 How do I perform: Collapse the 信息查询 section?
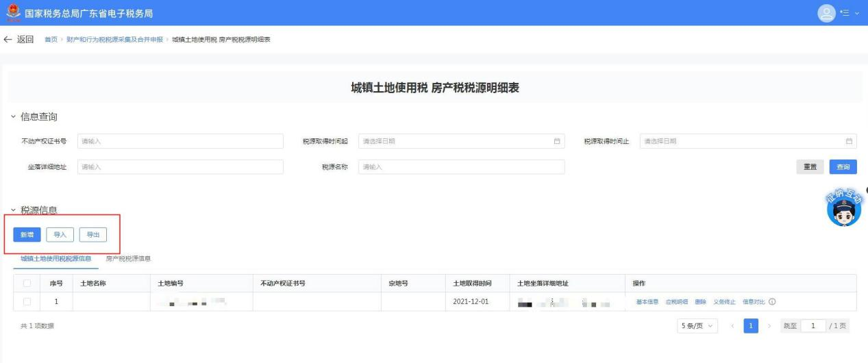pyautogui.click(x=14, y=117)
